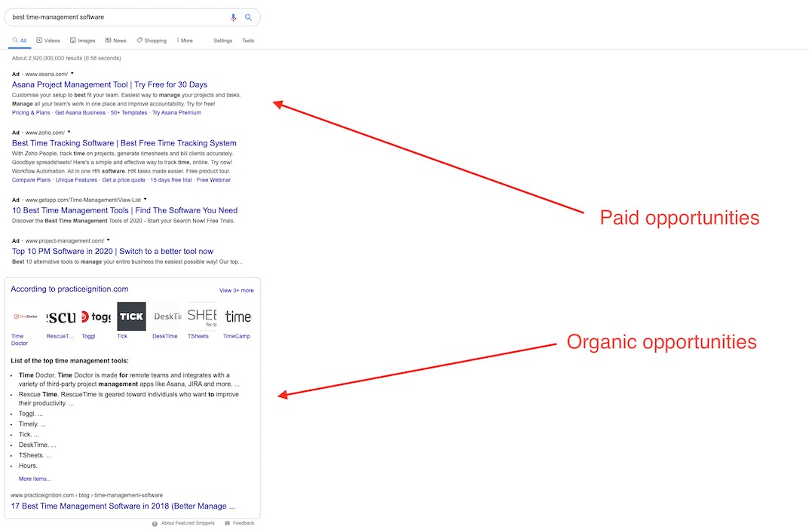
Task: Click the Feedback flag icon
Action: tap(228, 523)
